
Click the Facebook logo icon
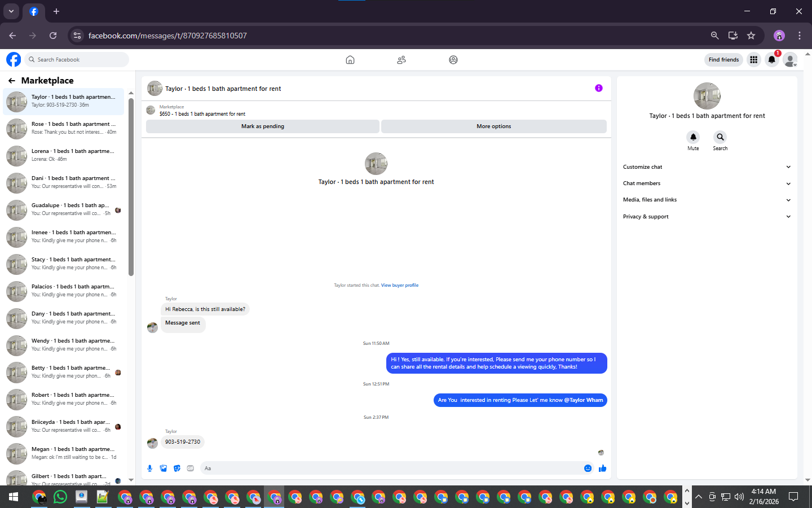pyautogui.click(x=14, y=59)
